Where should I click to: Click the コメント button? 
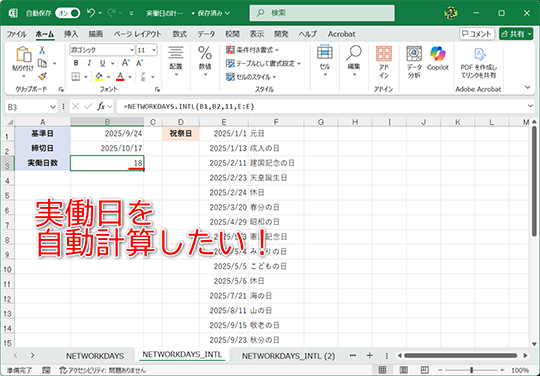coord(477,34)
